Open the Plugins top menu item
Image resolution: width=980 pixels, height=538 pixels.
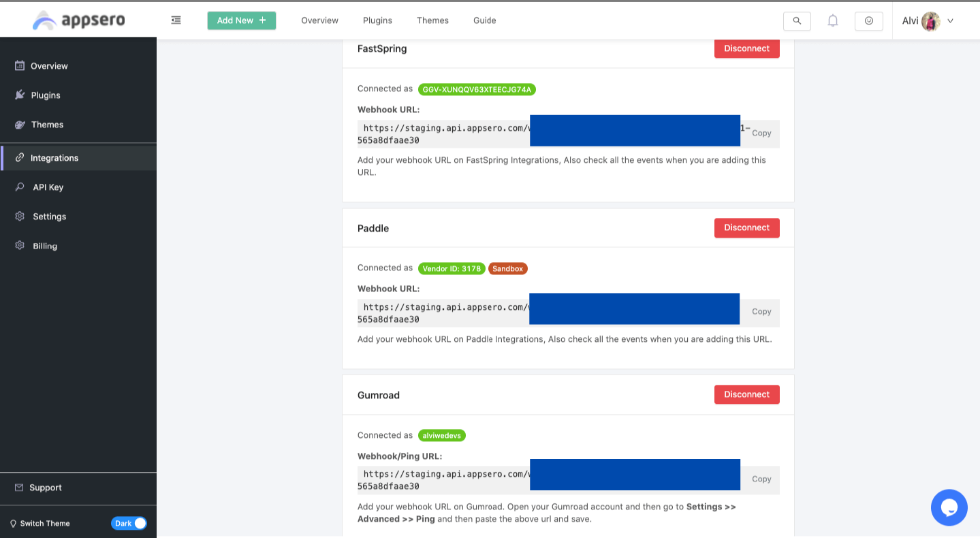[x=377, y=20]
